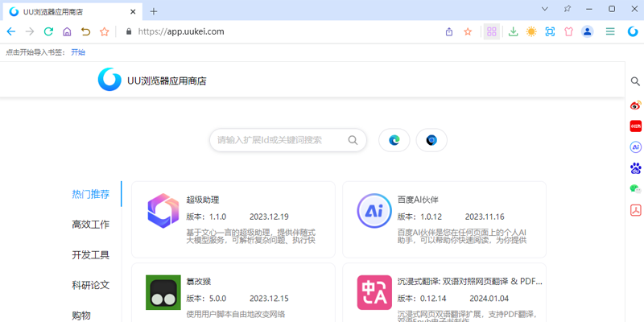Image resolution: width=644 pixels, height=322 pixels.
Task: Click the date 2024.01.04 on 沉浸式翻译 card
Action: tap(489, 299)
